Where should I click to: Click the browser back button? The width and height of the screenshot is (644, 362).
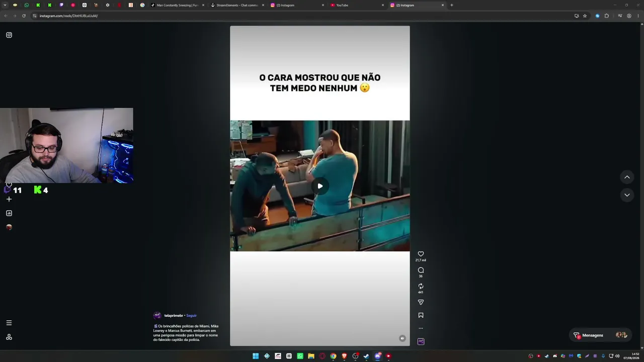[x=6, y=16]
